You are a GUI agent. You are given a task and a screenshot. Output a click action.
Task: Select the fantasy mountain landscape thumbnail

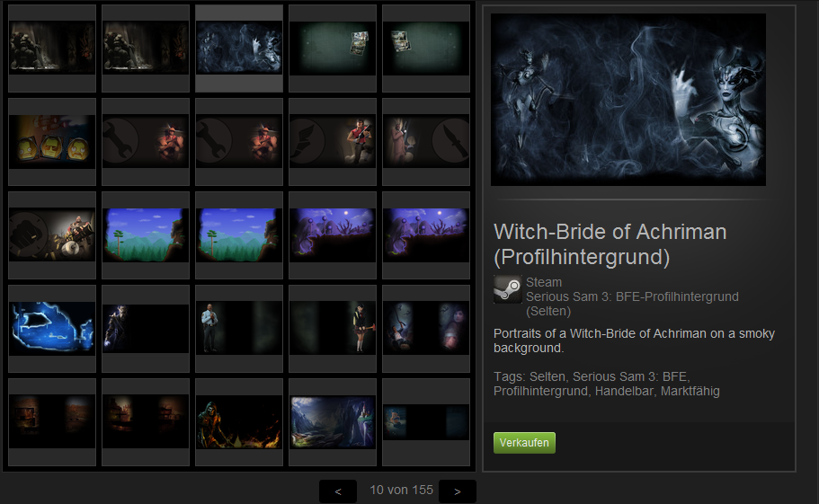point(333,421)
